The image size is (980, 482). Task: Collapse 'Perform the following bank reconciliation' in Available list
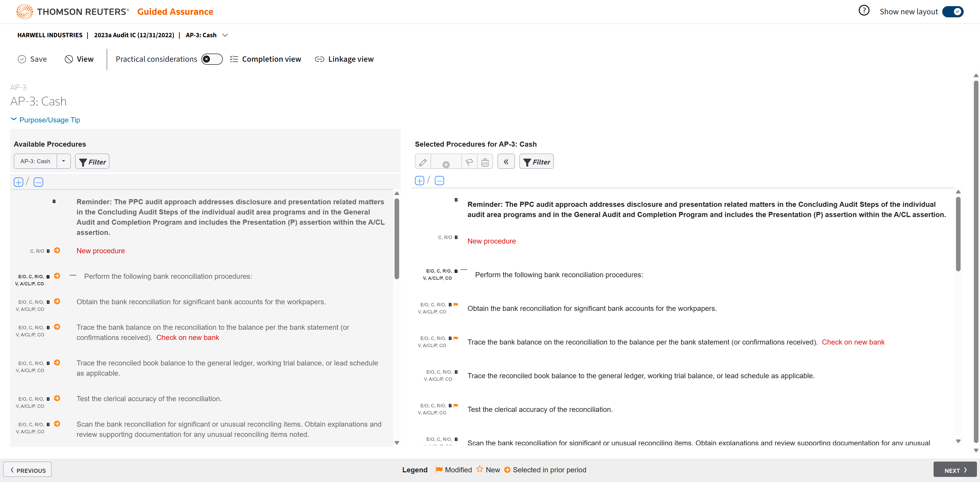click(73, 275)
